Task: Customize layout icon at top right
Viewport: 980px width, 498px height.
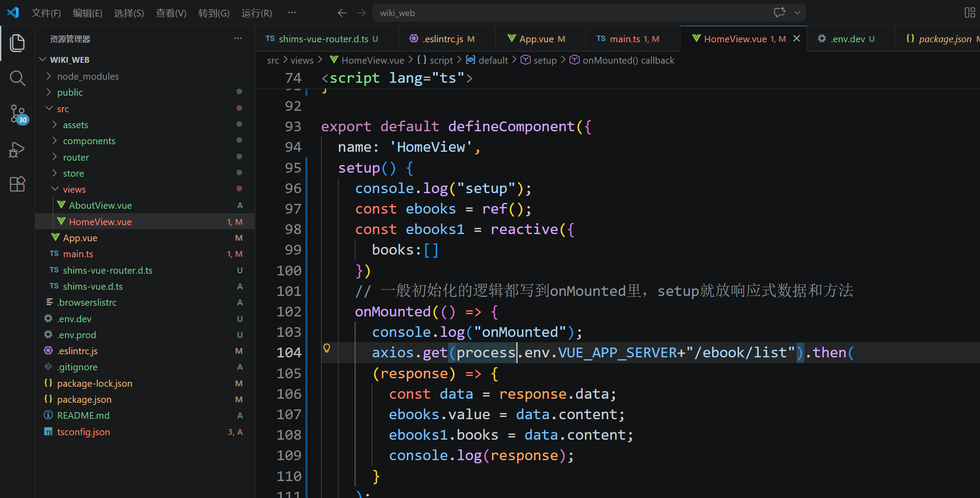Action: click(x=970, y=12)
